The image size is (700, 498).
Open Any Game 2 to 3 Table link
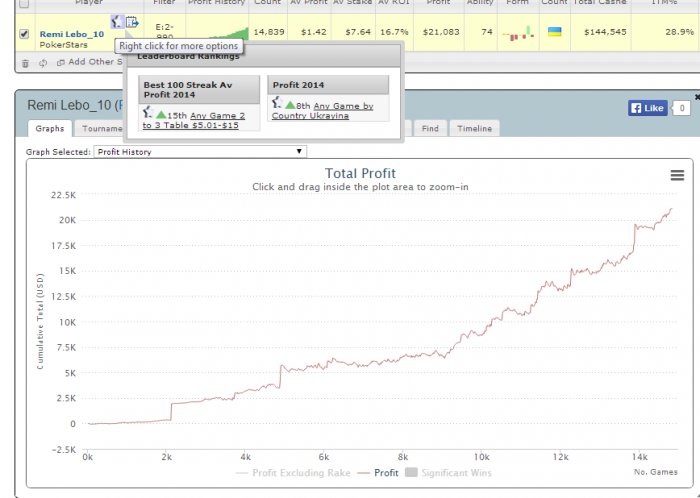click(199, 120)
